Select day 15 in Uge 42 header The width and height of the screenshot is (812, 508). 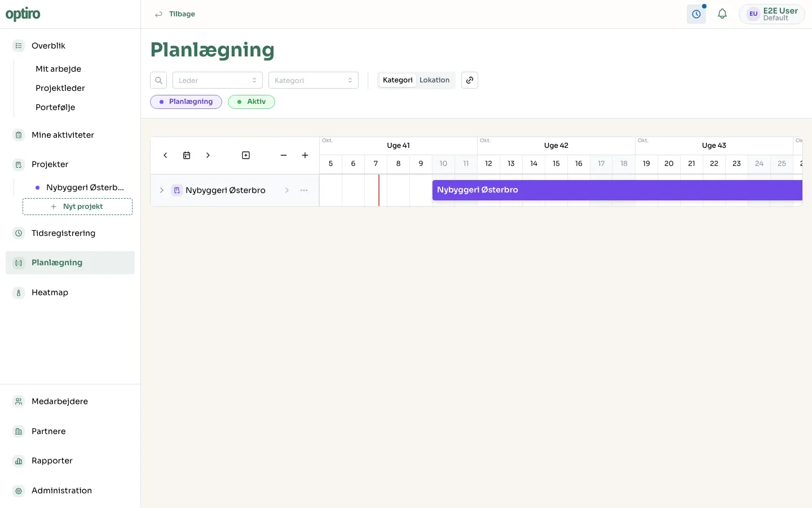tap(556, 164)
